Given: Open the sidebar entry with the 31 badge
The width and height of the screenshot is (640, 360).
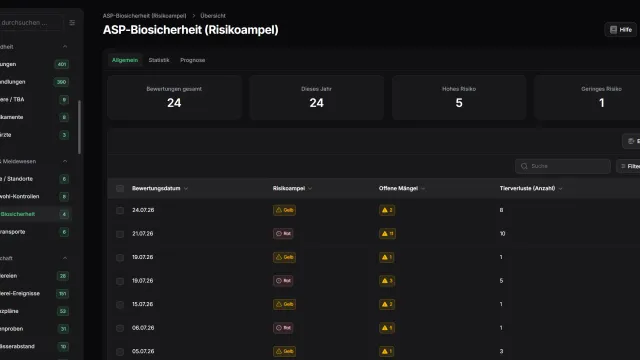Looking at the screenshot, I should click(x=35, y=329).
